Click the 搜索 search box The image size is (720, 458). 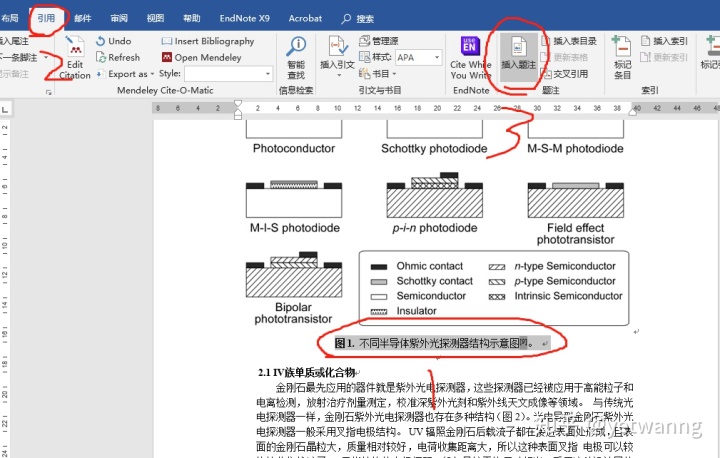pyautogui.click(x=358, y=19)
